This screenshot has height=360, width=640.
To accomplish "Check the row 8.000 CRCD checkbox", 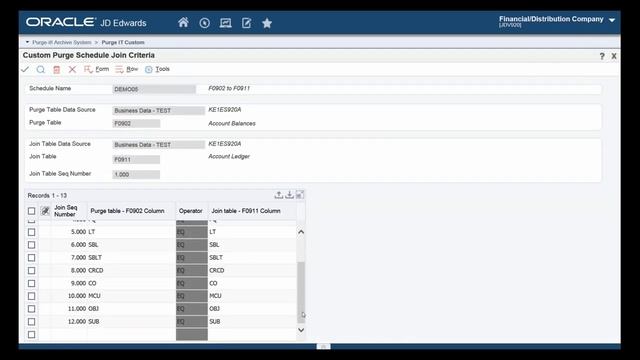I will pos(31,271).
